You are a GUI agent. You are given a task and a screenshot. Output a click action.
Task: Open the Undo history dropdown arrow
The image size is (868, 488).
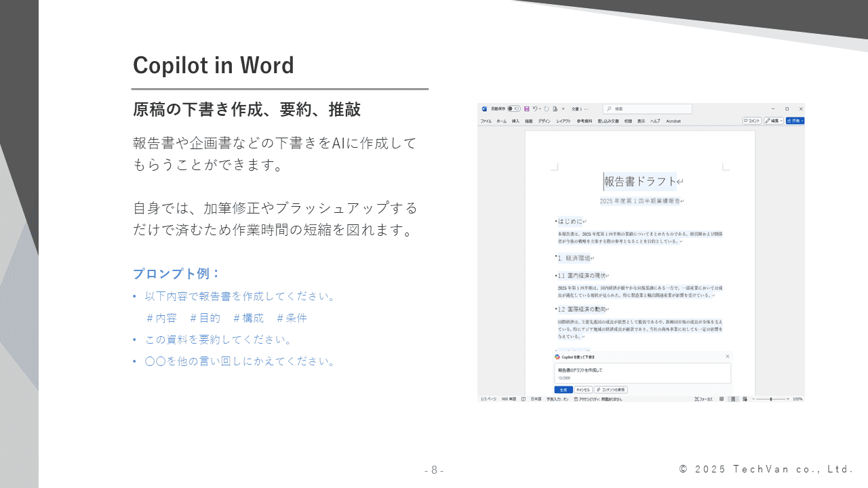[540, 108]
